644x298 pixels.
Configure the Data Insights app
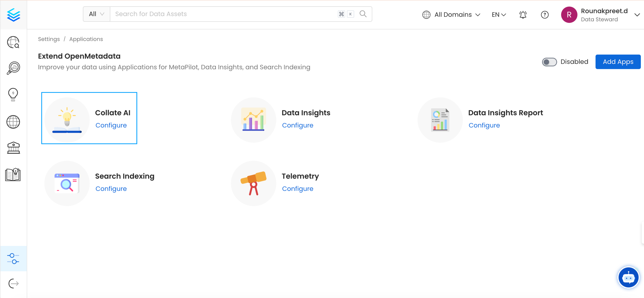pos(297,125)
